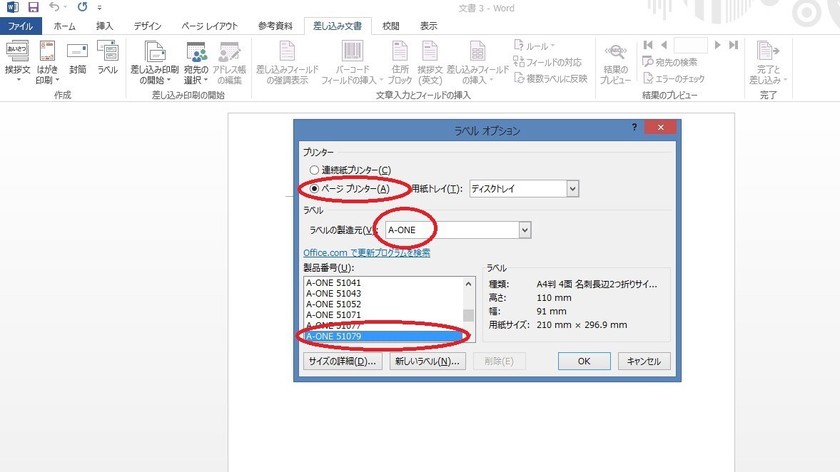Switch to 校閲 tab
This screenshot has height=472, width=840.
click(391, 26)
